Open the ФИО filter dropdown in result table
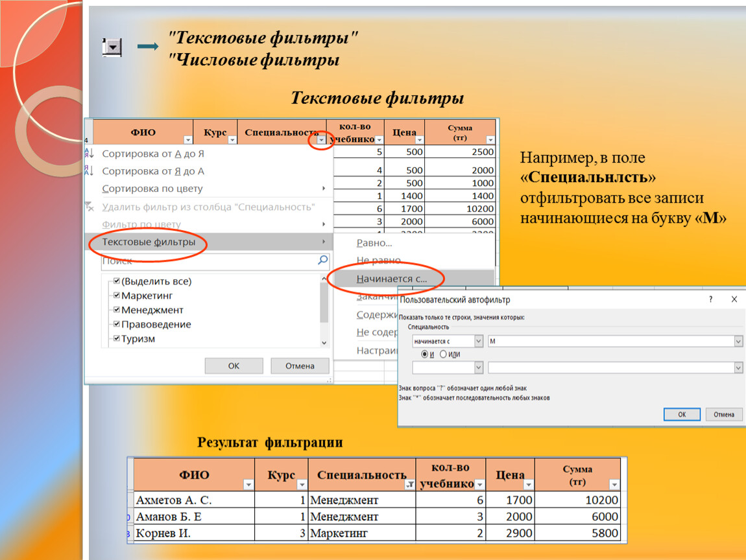The height and width of the screenshot is (560, 746). [x=248, y=484]
